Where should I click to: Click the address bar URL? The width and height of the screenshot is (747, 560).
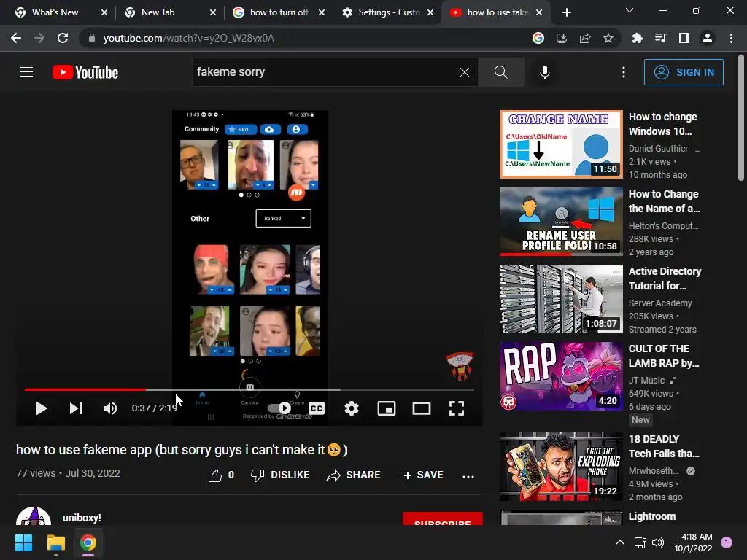click(189, 38)
